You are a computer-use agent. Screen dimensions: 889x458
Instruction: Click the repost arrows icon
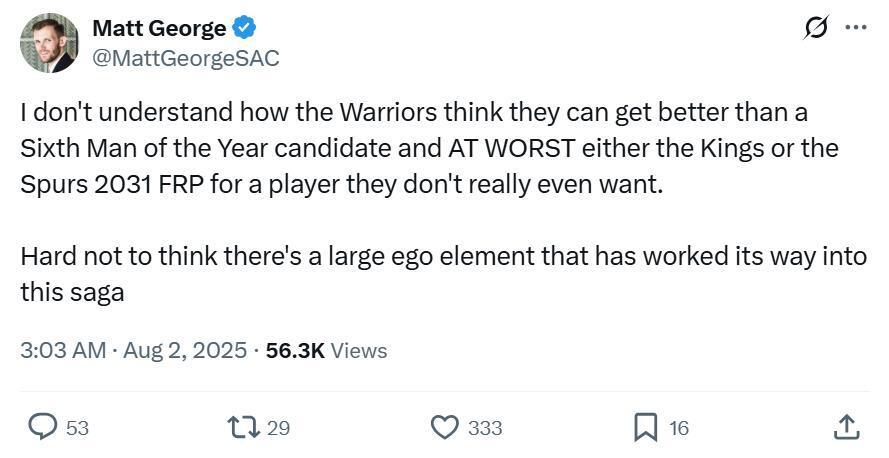[x=244, y=427]
